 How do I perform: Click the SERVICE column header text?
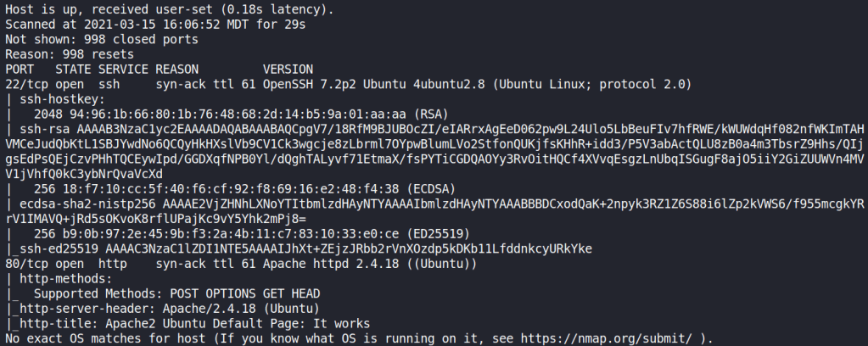124,69
